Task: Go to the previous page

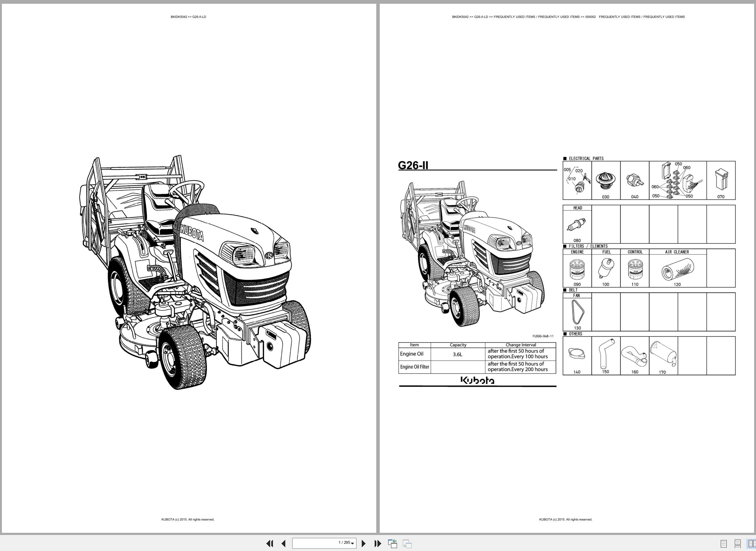Action: (283, 543)
